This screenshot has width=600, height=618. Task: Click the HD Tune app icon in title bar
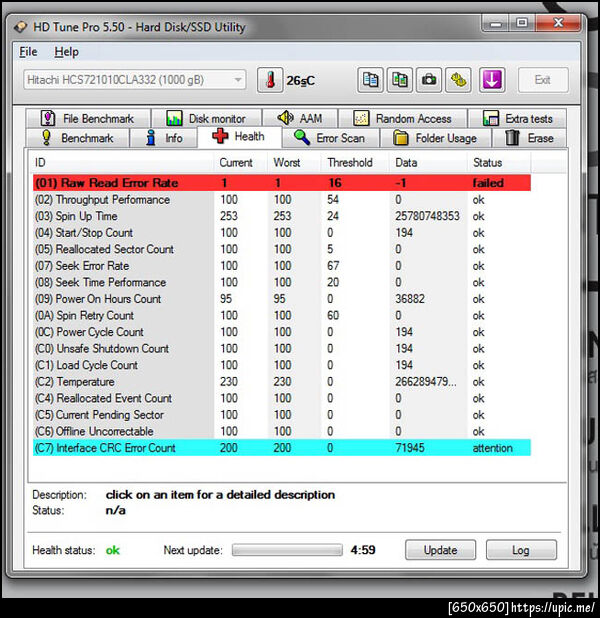click(20, 27)
